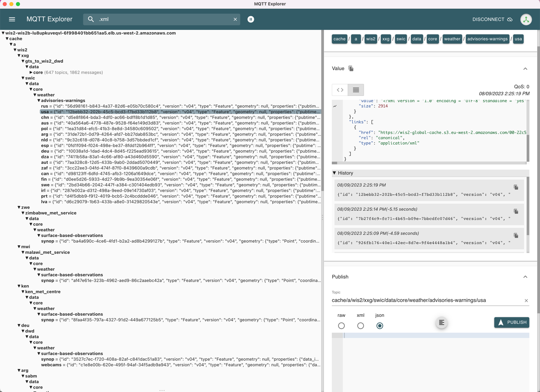Click the usa breadcrumb chip

click(518, 39)
